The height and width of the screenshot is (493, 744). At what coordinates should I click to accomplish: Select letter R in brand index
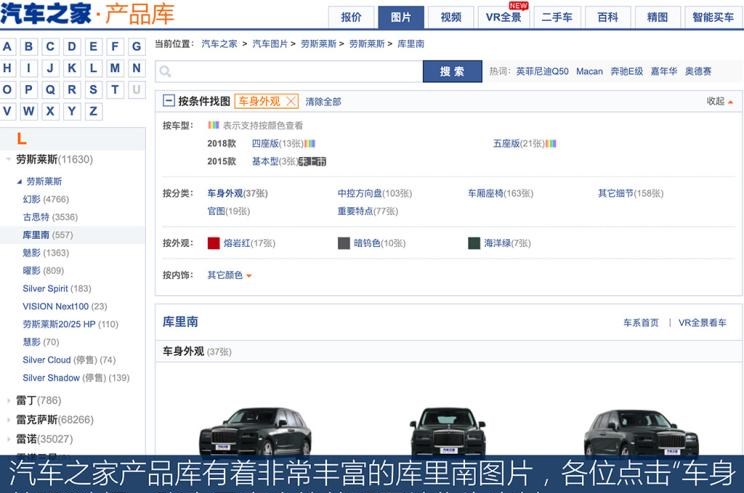pos(72,89)
